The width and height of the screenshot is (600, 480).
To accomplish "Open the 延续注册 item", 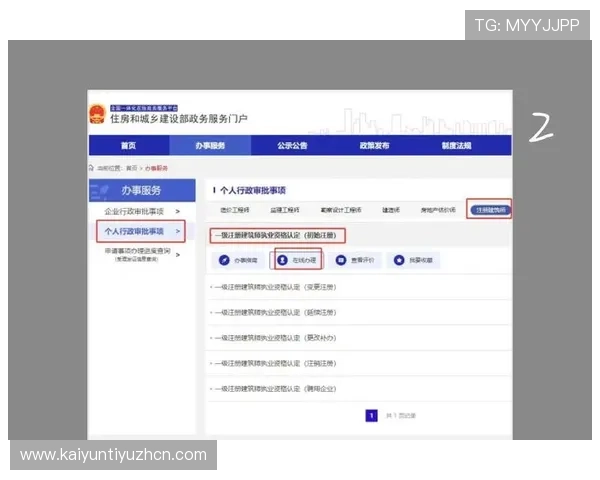I will (275, 312).
